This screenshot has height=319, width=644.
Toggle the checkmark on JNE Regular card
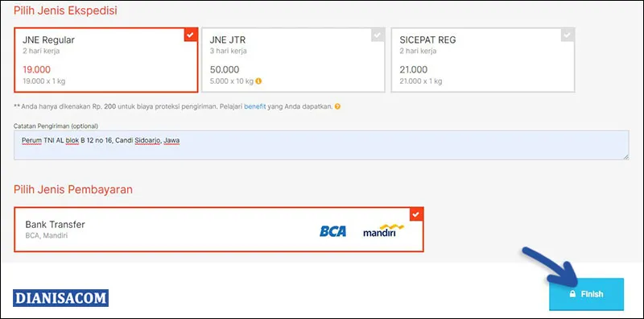tap(190, 35)
